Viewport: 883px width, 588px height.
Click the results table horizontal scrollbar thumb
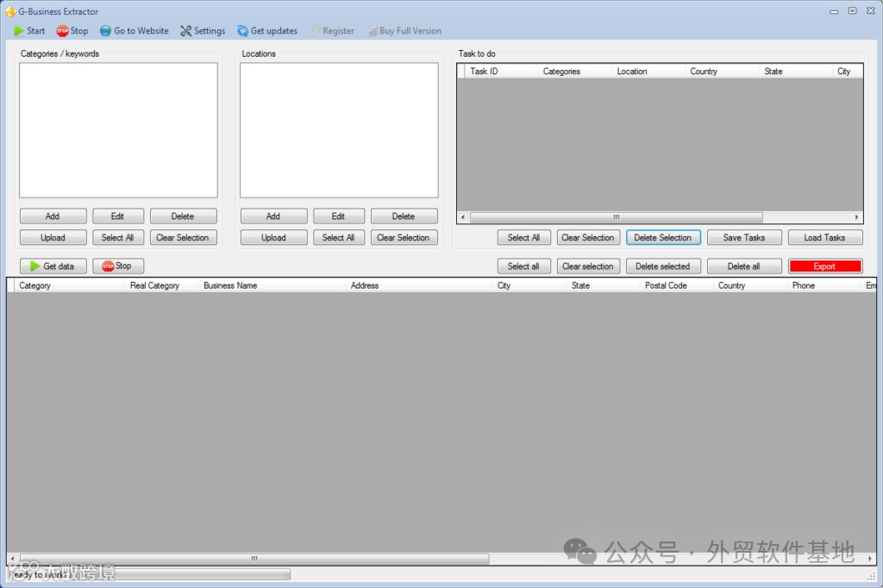pos(254,559)
